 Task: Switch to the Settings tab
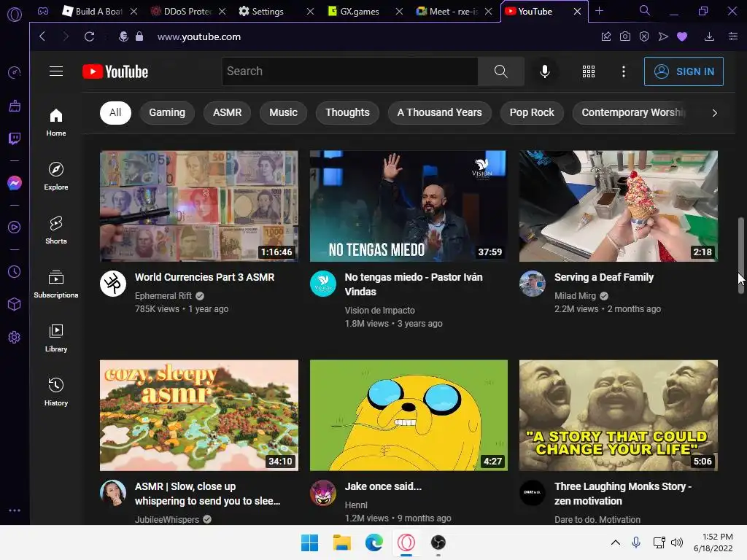click(267, 11)
